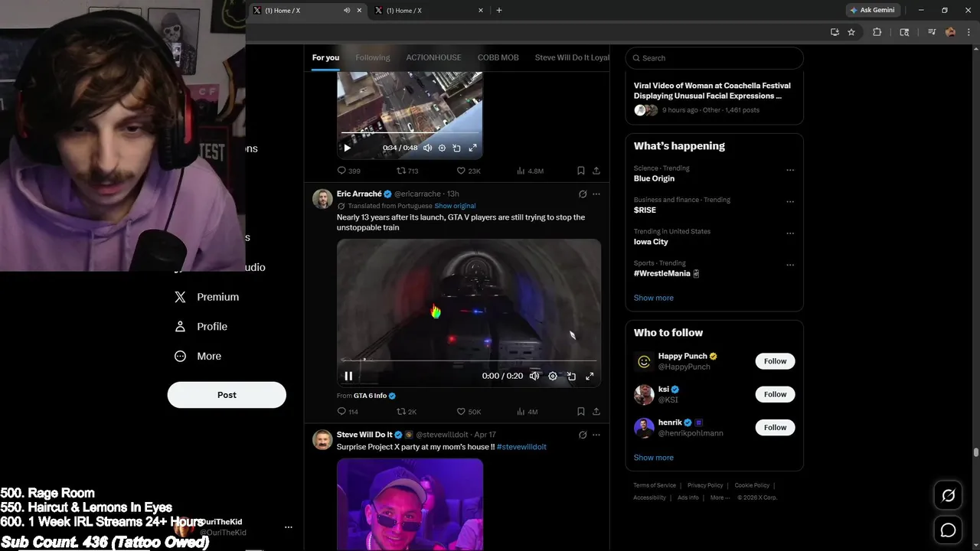This screenshot has height=551, width=980.
Task: Open the floating Grok button
Action: (948, 496)
